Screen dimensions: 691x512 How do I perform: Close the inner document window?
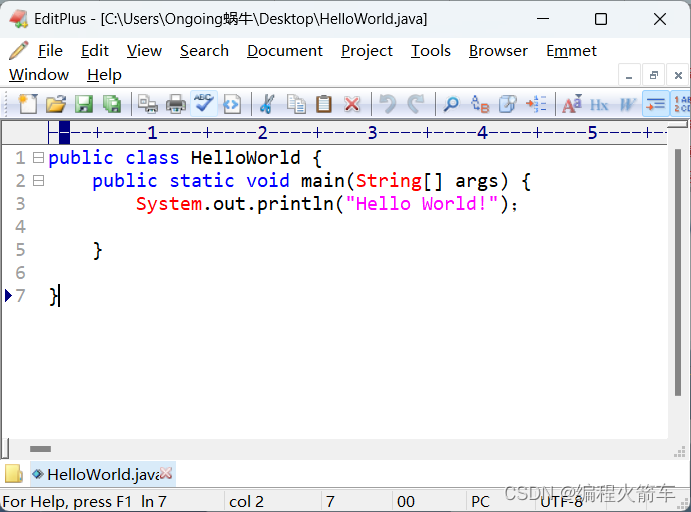[678, 76]
